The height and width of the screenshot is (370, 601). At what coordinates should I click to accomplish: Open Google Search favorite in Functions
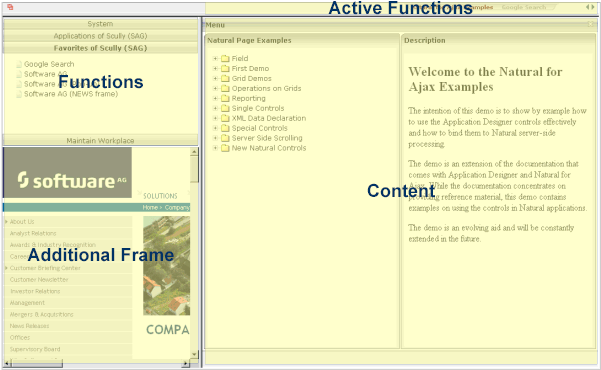49,64
